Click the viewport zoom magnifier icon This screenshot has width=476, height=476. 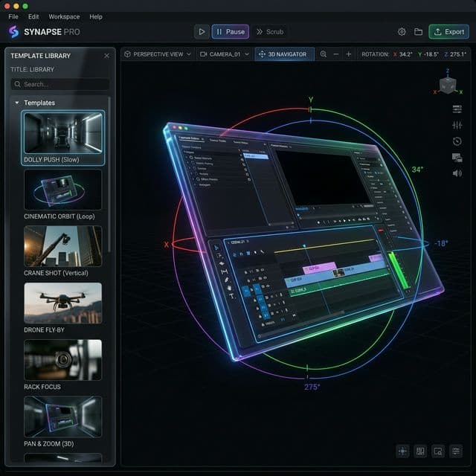(324, 54)
